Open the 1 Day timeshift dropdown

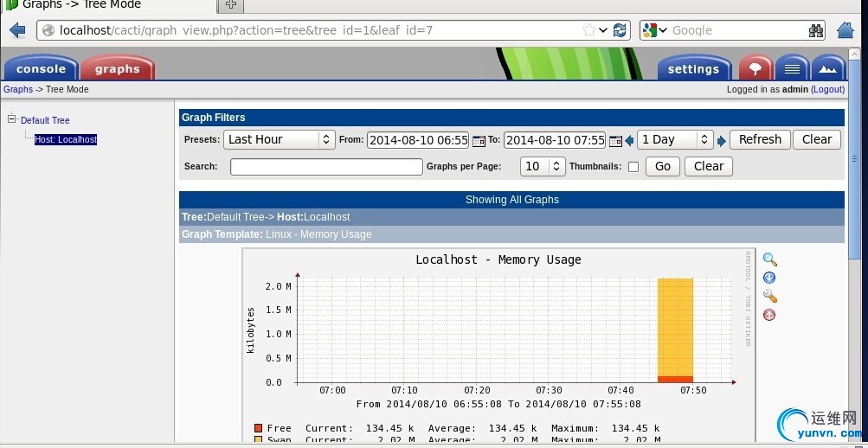[675, 139]
